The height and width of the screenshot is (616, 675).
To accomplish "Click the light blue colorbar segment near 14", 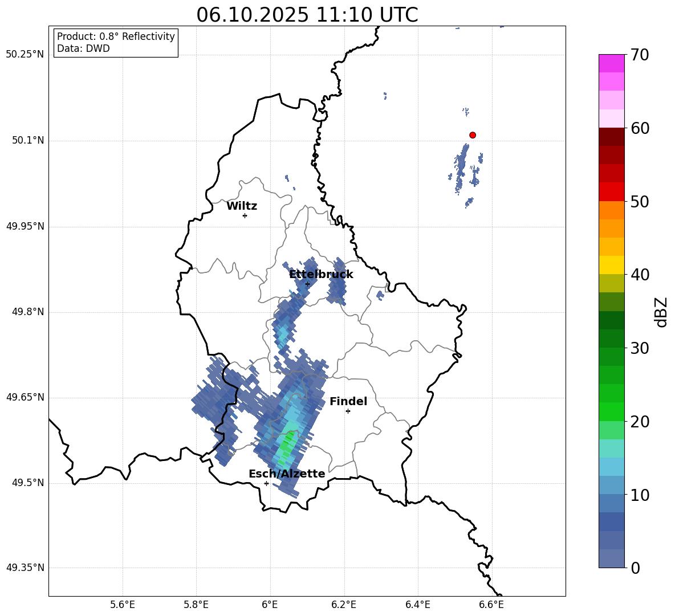I will (611, 467).
